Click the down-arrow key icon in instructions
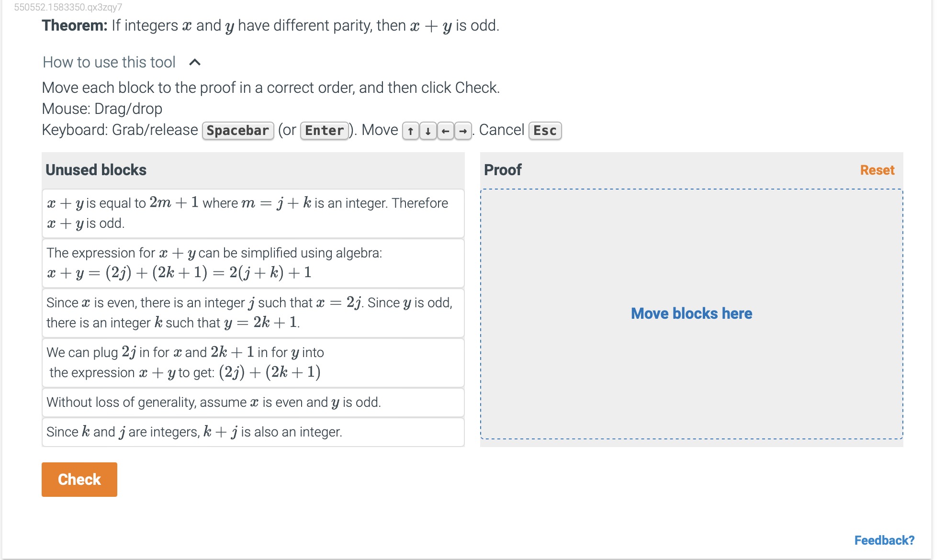The height and width of the screenshot is (560, 945). pyautogui.click(x=428, y=131)
